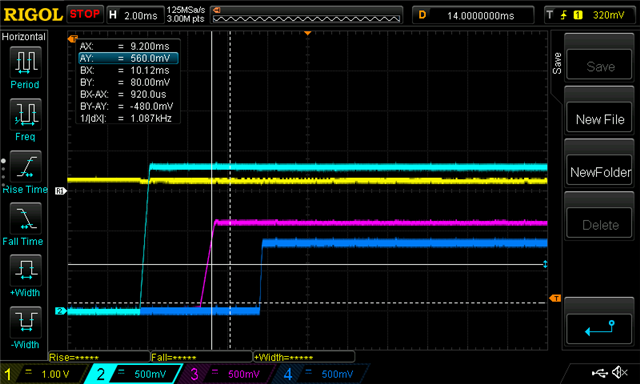Open the Save side tab
Viewport: 640px width, 384px height.
click(x=557, y=63)
